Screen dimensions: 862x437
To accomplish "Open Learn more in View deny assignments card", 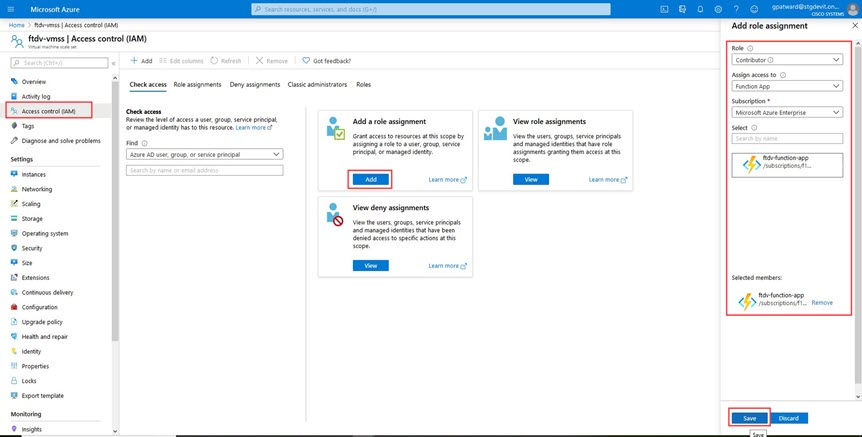I will [x=447, y=266].
